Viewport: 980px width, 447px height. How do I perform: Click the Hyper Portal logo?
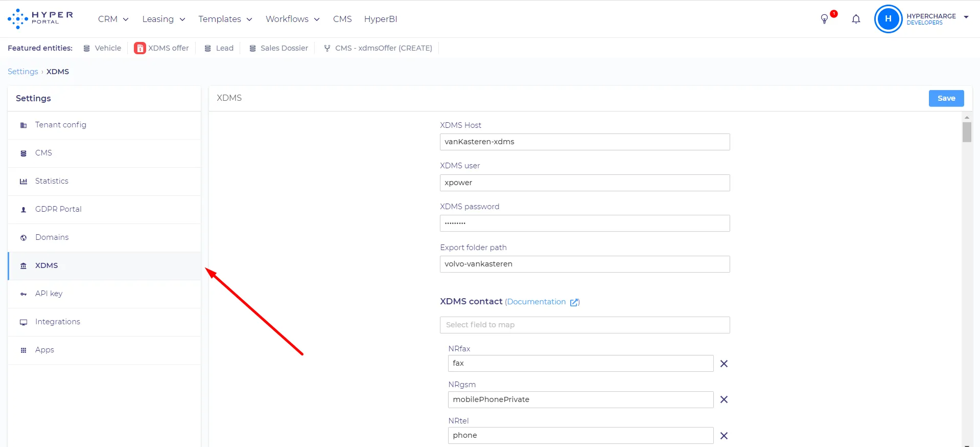coord(40,19)
